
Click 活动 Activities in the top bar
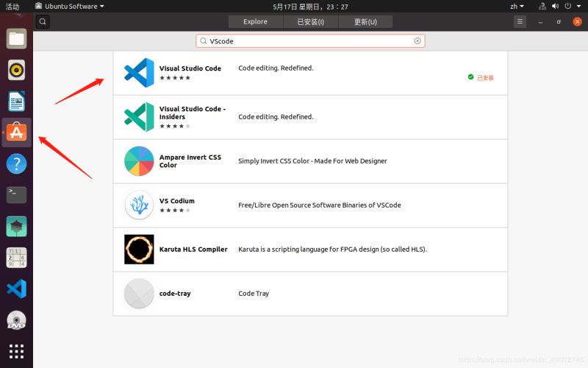point(12,6)
